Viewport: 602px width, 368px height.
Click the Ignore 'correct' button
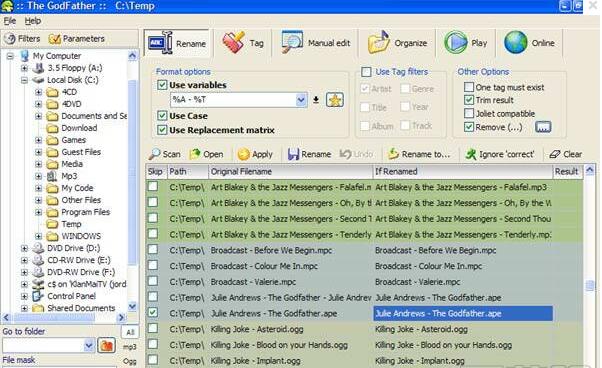[499, 154]
